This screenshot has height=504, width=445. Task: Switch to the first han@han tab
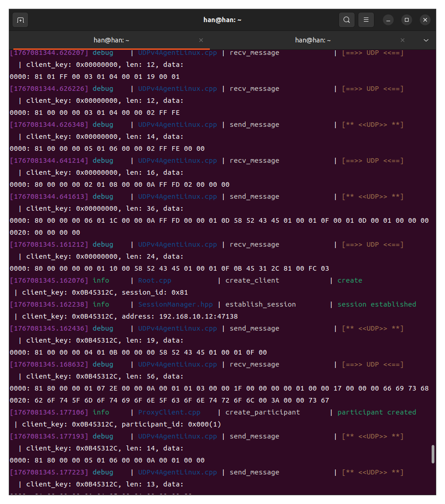click(x=111, y=40)
